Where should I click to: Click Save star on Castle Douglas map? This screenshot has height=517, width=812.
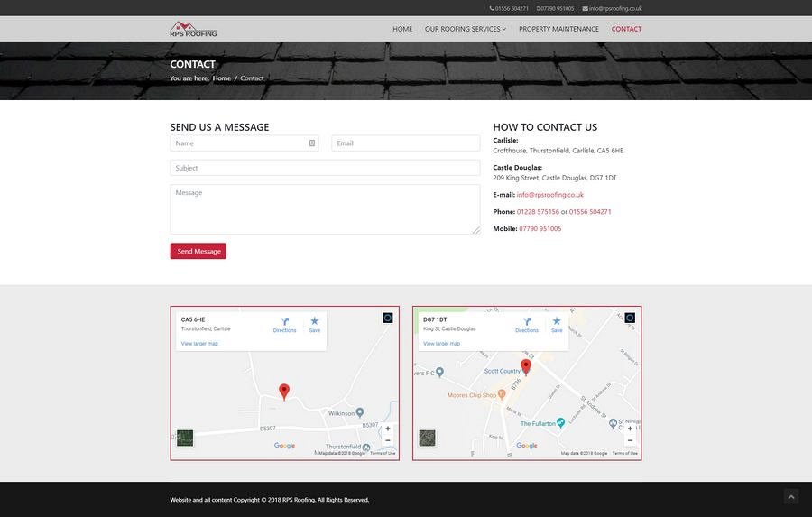(557, 323)
